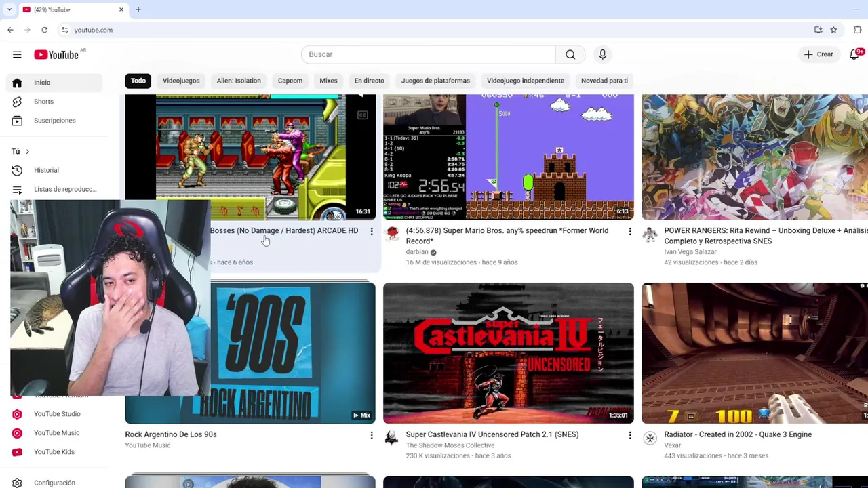Select the Videojuego independiente chip
868x488 pixels.
point(526,81)
